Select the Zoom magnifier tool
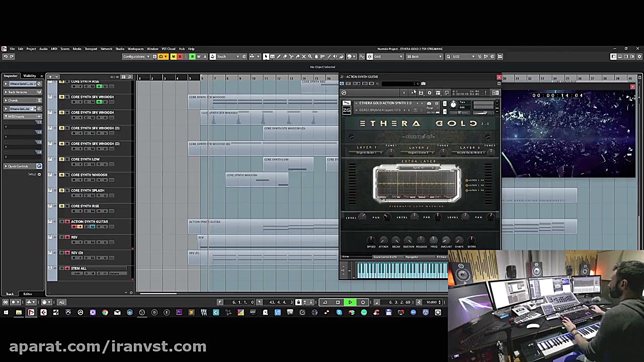The width and height of the screenshot is (644, 362). (310, 56)
